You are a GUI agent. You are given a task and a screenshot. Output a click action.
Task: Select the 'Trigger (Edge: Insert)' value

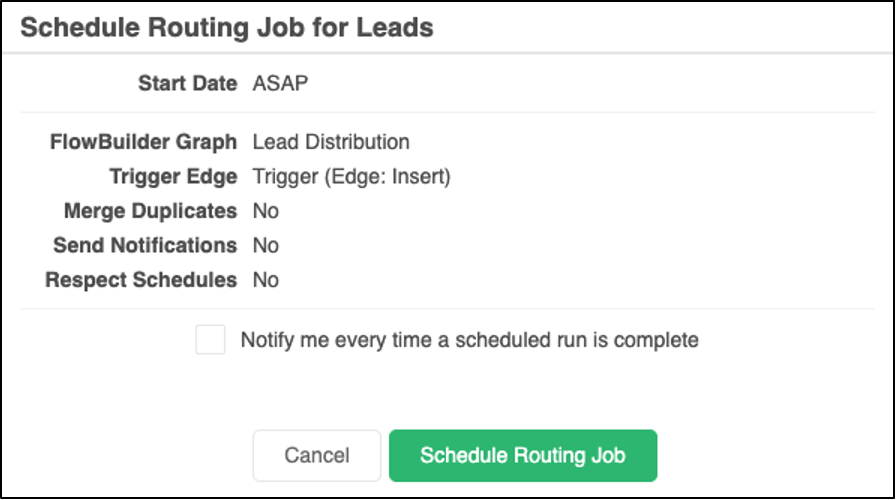tap(352, 177)
